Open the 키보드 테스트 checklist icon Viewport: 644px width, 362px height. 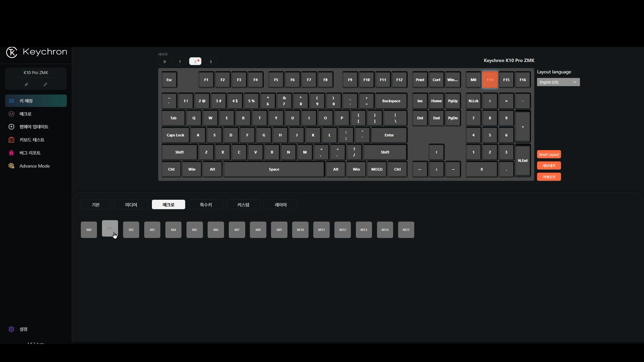pos(11,140)
